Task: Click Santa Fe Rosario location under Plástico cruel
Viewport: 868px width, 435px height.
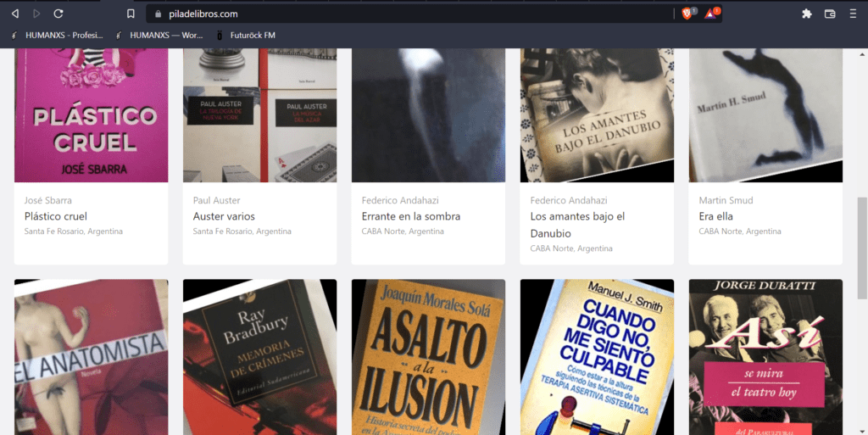Action: pos(74,231)
